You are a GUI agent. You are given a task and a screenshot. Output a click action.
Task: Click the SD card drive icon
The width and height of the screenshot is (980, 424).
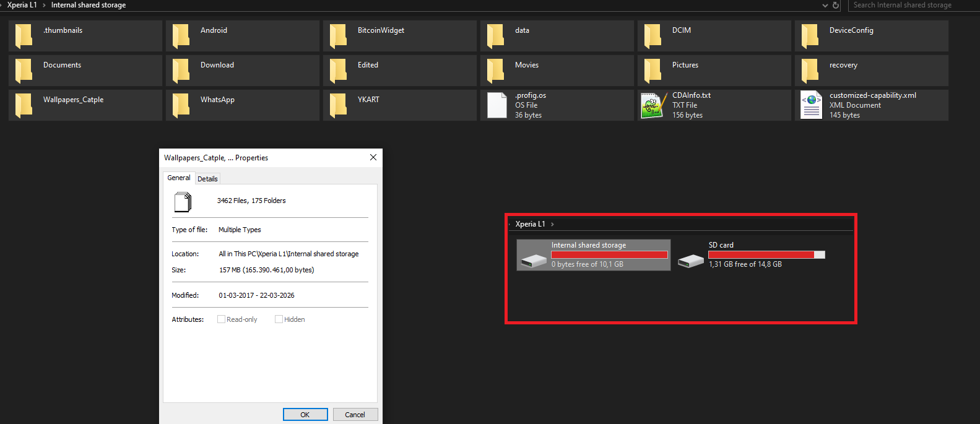pyautogui.click(x=691, y=261)
